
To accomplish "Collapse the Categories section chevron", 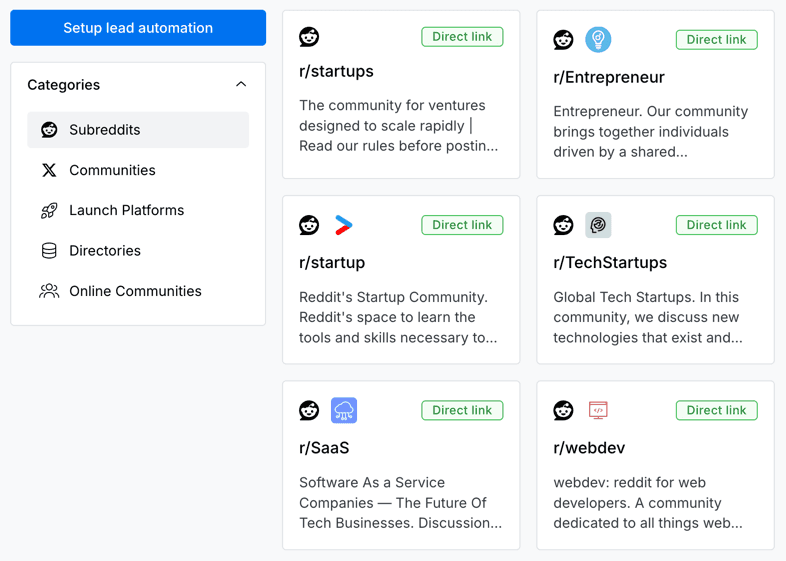I will [x=241, y=85].
